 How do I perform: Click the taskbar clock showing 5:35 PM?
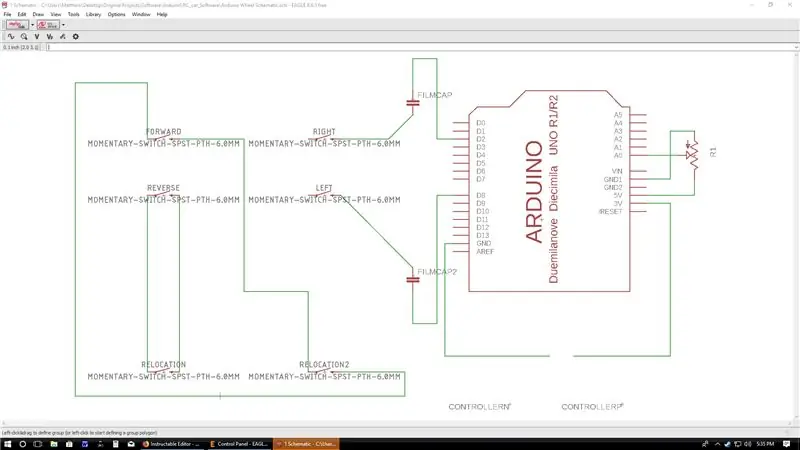pyautogui.click(x=765, y=444)
